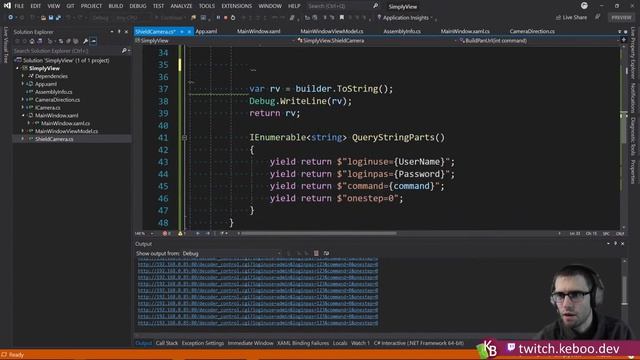Image resolution: width=640 pixels, height=360 pixels.
Task: Toggle Solution Explorer Preview Selected Items
Action: click(x=93, y=41)
